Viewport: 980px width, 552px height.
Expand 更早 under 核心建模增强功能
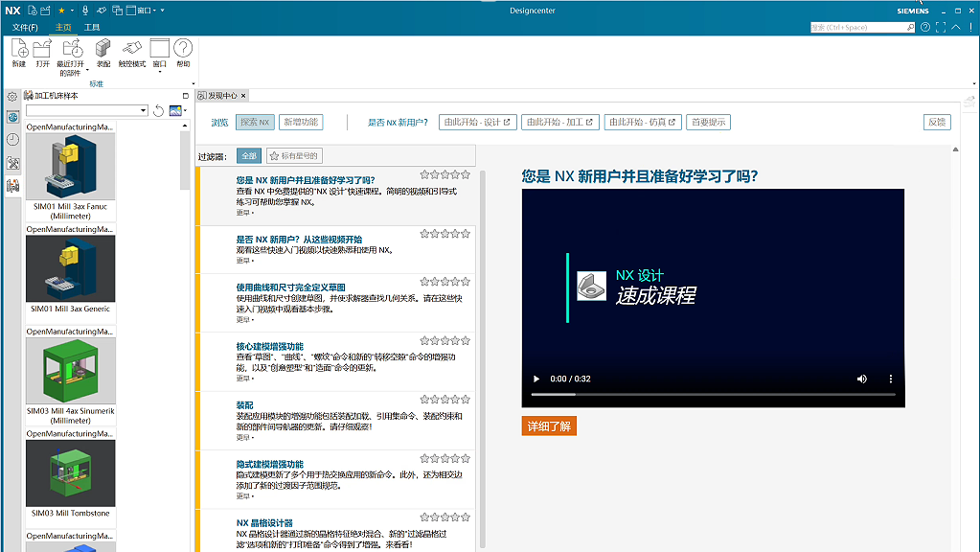tap(245, 379)
